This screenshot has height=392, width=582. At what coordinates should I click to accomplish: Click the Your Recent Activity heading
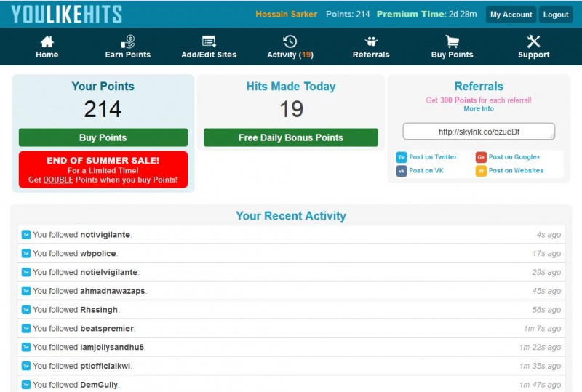[x=291, y=216]
